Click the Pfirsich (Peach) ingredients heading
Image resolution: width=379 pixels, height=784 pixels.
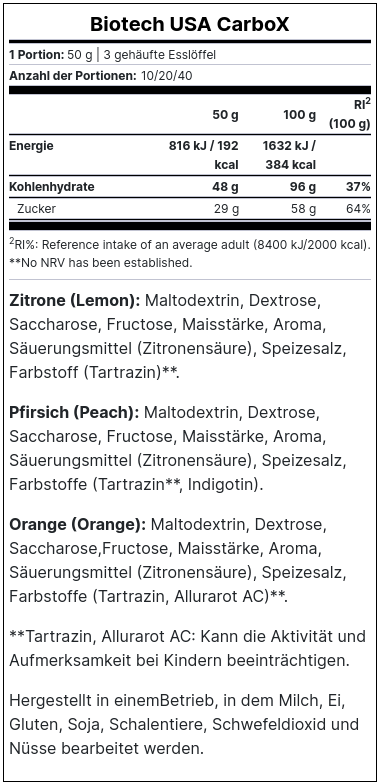click(74, 413)
